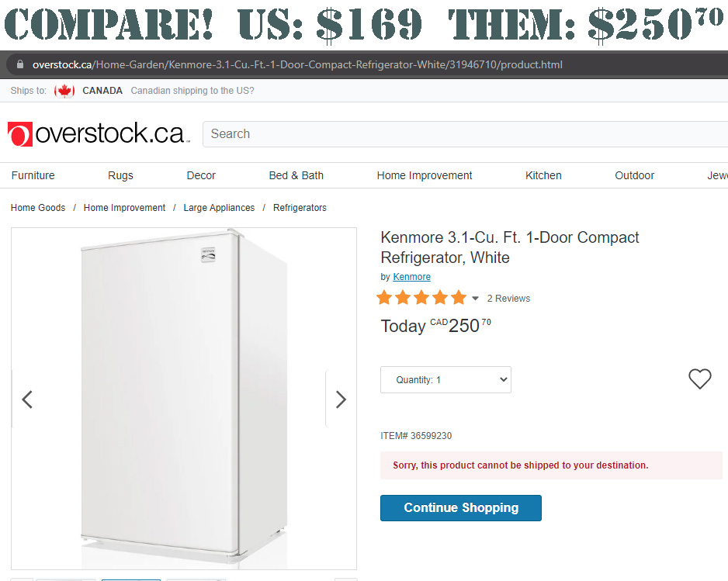Click the Continue Shopping button
The image size is (728, 581).
[460, 507]
